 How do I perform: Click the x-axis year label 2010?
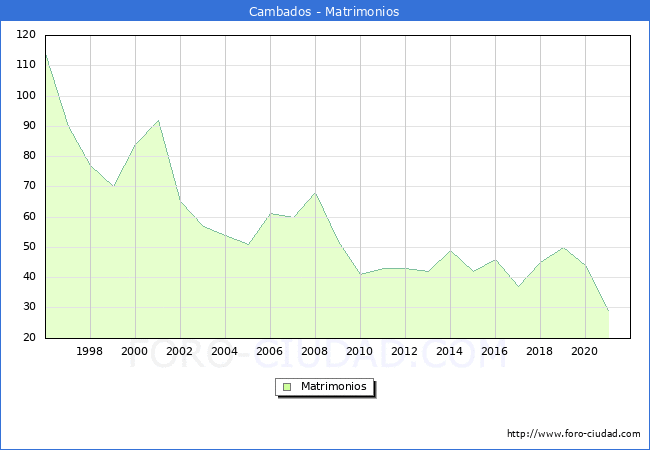[x=359, y=351]
